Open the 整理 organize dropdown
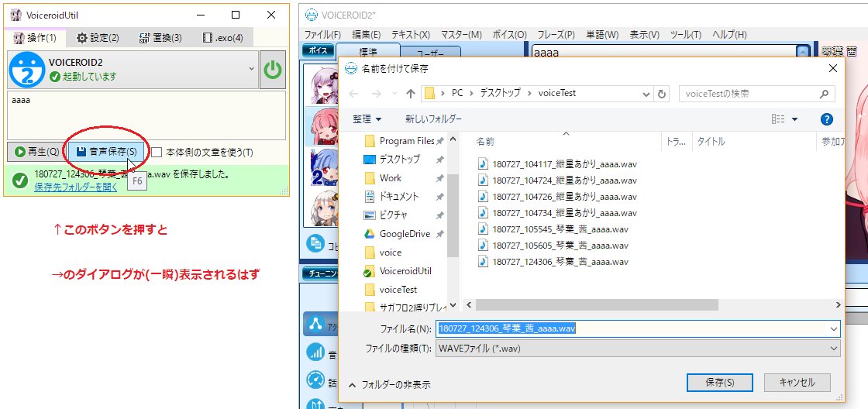 [367, 119]
